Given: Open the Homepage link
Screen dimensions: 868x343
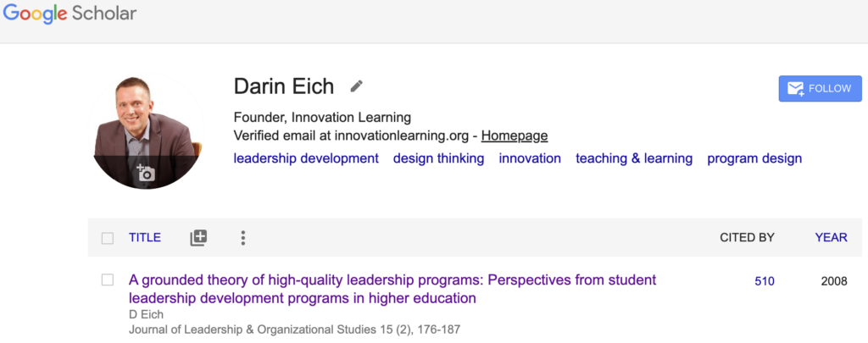Looking at the screenshot, I should tap(514, 136).
